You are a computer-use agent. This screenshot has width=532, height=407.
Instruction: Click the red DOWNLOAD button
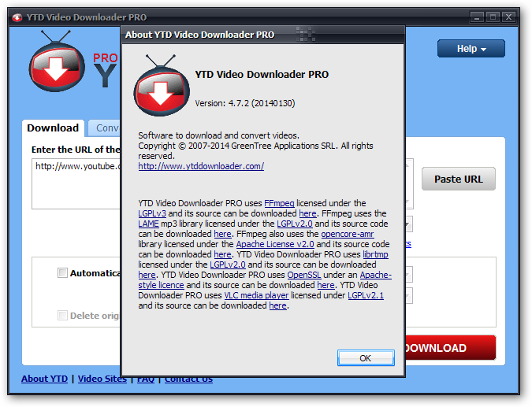[451, 348]
